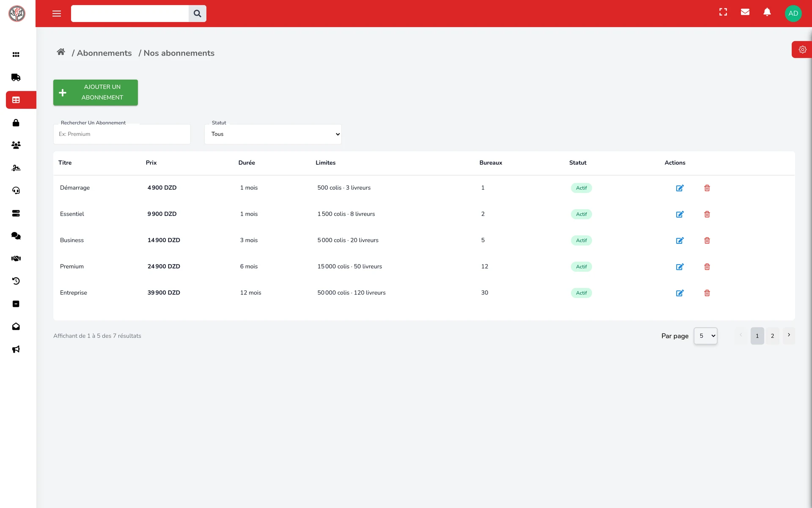Click the Durée column header
Screen dimensions: 812x508
coord(247,163)
